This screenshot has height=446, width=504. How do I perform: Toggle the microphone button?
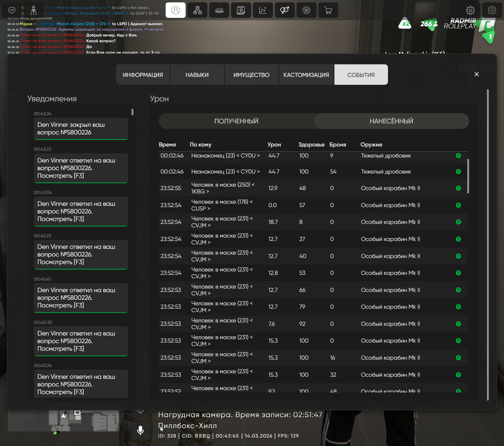coord(140,430)
